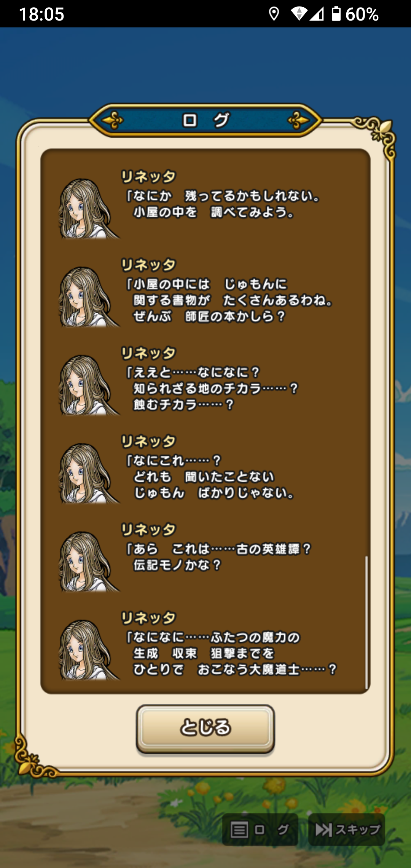Select first リネッタ portrait in log
Viewport: 411px width, 868px height.
tap(88, 209)
